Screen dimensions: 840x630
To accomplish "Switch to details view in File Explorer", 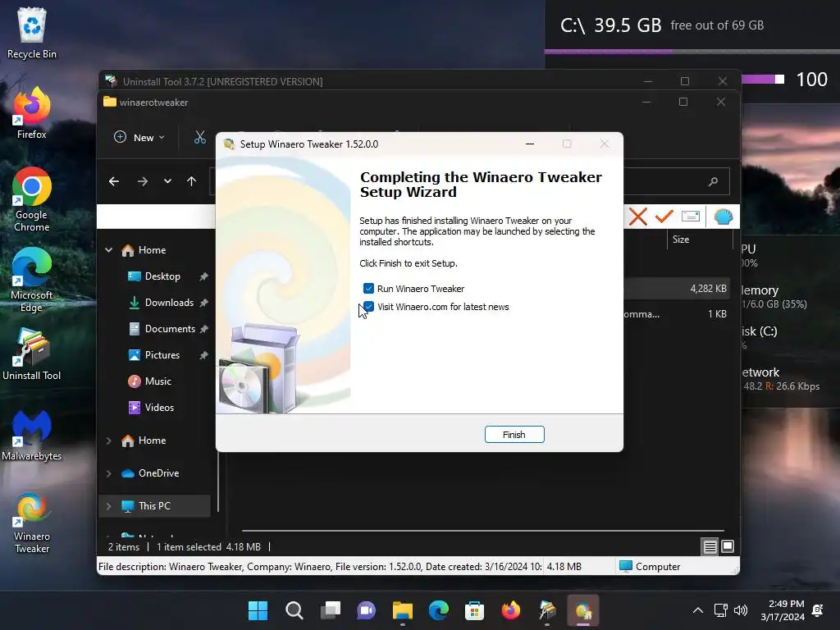I will [710, 546].
